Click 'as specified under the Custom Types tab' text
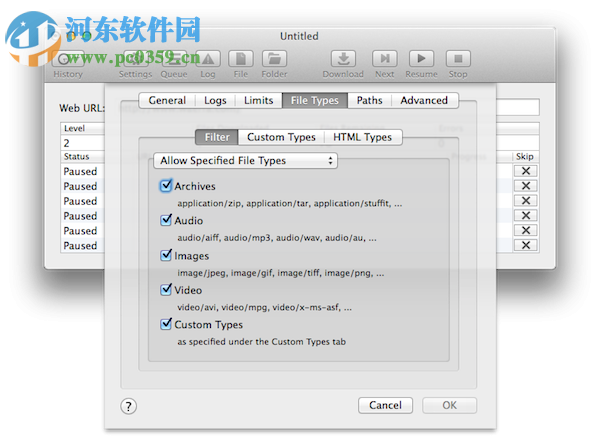This screenshot has width=600, height=437. (261, 342)
